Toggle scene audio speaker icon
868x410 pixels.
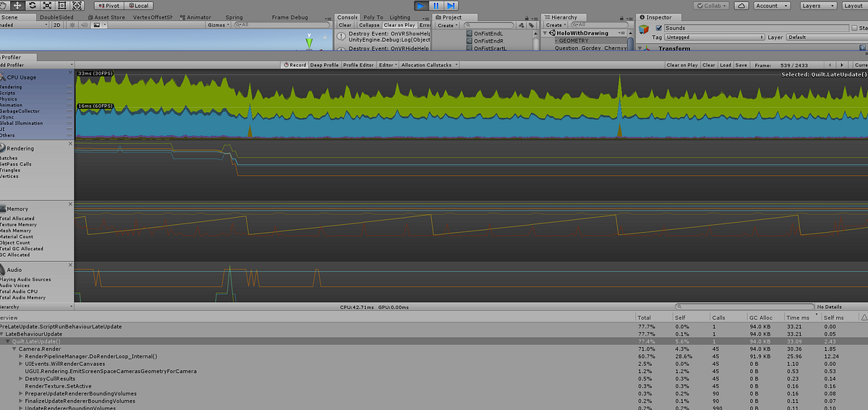pyautogui.click(x=85, y=25)
